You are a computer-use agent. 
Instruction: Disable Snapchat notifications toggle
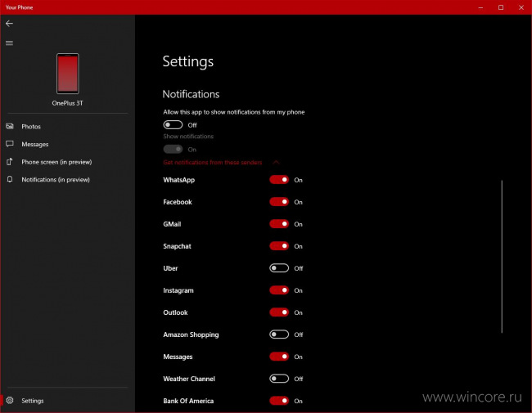(279, 246)
